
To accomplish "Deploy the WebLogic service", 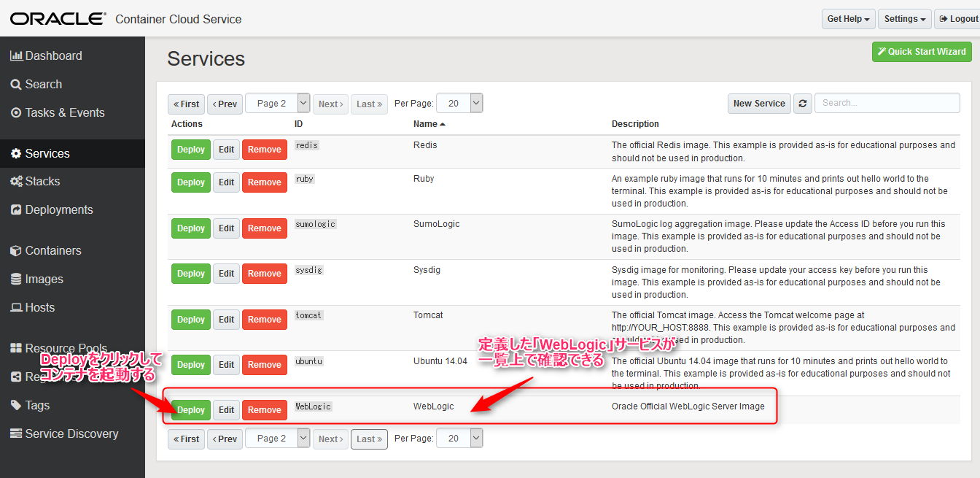I will [191, 410].
